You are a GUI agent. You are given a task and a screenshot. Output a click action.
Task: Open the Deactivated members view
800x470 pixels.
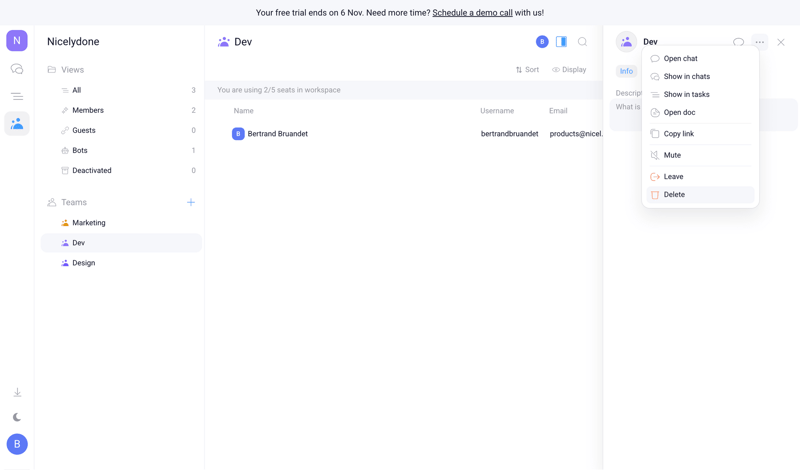(91, 170)
